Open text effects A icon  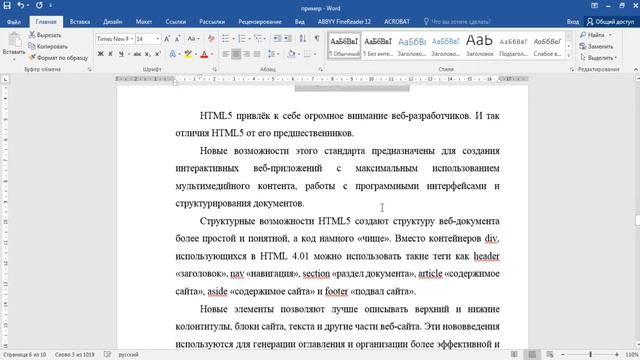point(173,54)
